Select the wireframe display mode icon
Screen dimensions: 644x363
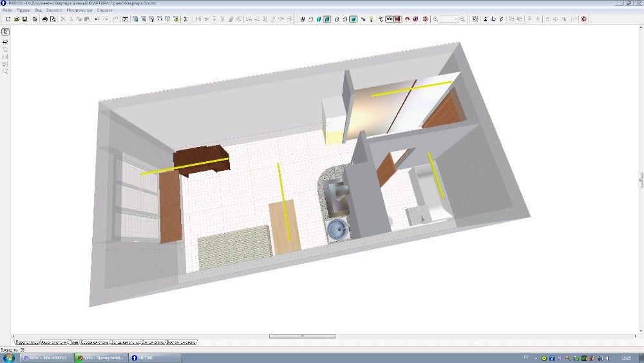(302, 19)
